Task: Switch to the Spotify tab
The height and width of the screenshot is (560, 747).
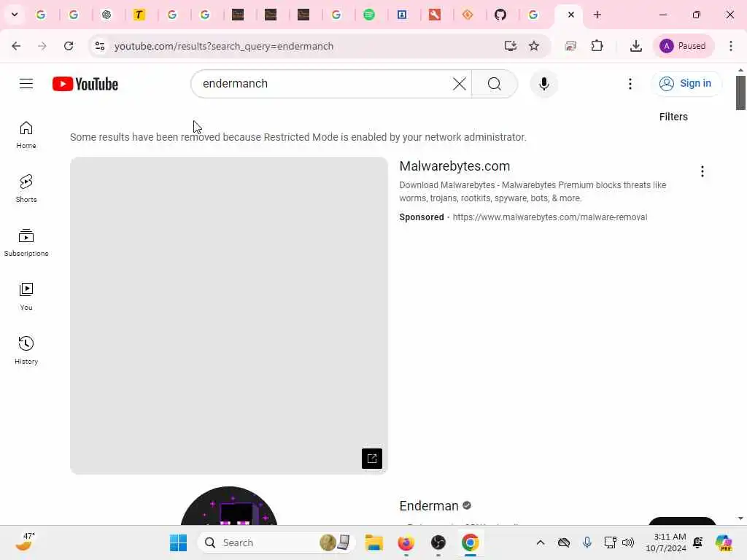Action: pos(368,15)
